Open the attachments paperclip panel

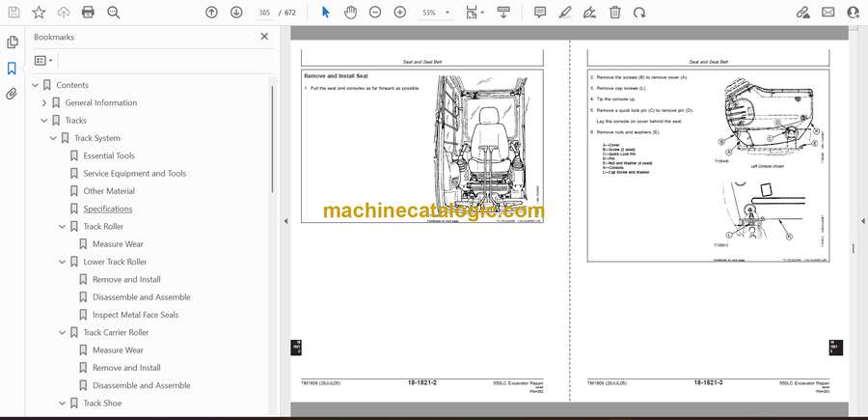click(12, 94)
